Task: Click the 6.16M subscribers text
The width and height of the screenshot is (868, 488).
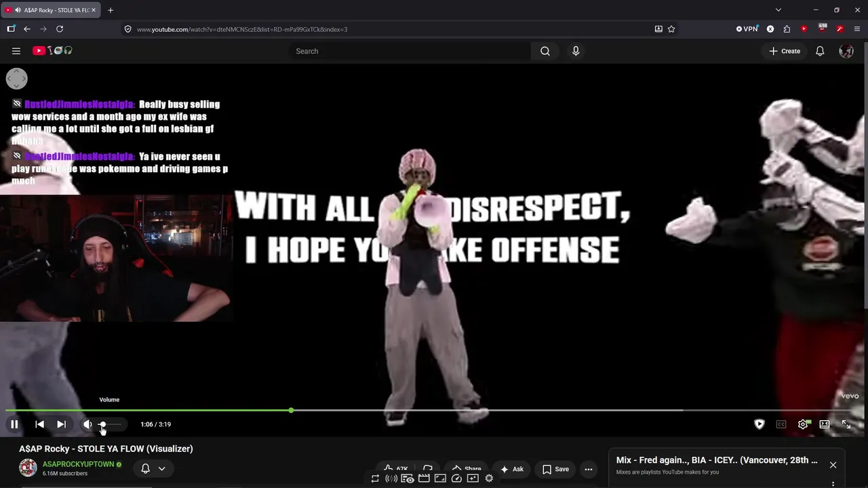Action: [x=65, y=473]
